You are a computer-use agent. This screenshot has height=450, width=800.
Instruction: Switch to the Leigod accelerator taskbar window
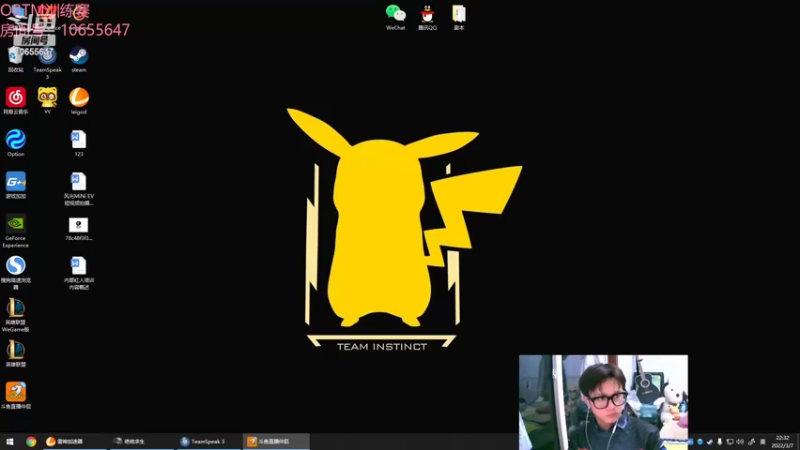point(74,441)
